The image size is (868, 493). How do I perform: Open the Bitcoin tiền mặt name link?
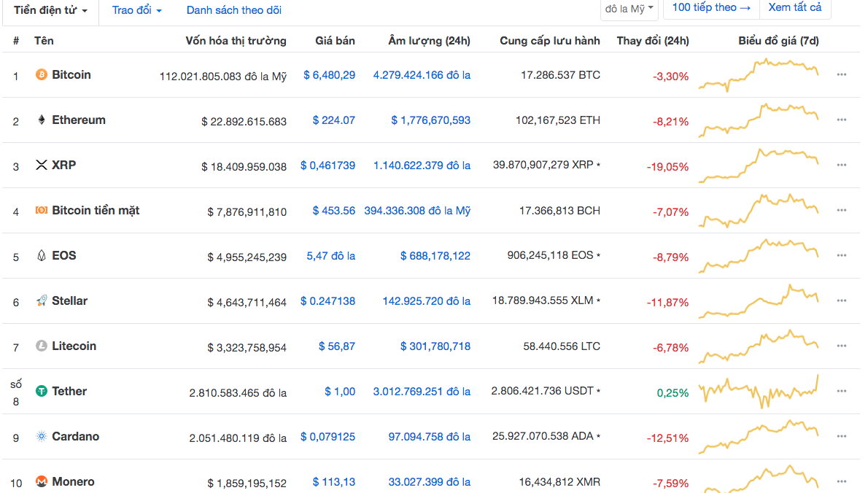click(x=96, y=210)
